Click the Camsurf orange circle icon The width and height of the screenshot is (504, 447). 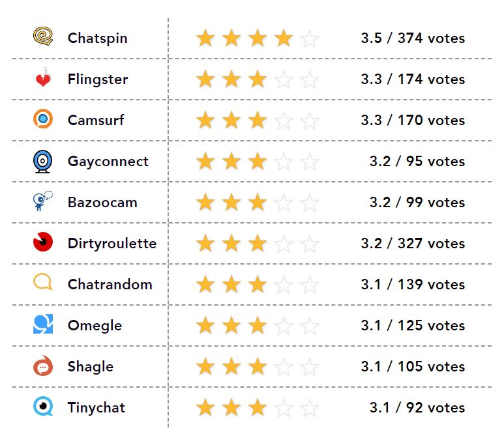click(x=42, y=120)
